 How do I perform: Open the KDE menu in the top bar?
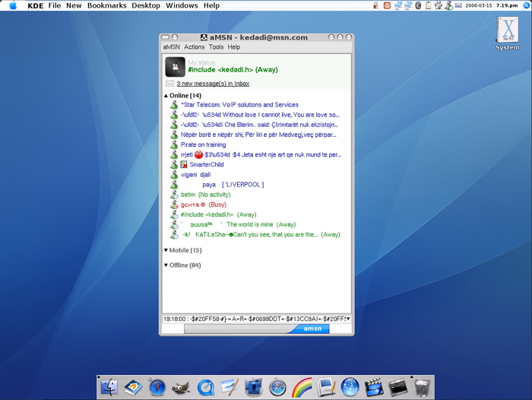pyautogui.click(x=35, y=5)
